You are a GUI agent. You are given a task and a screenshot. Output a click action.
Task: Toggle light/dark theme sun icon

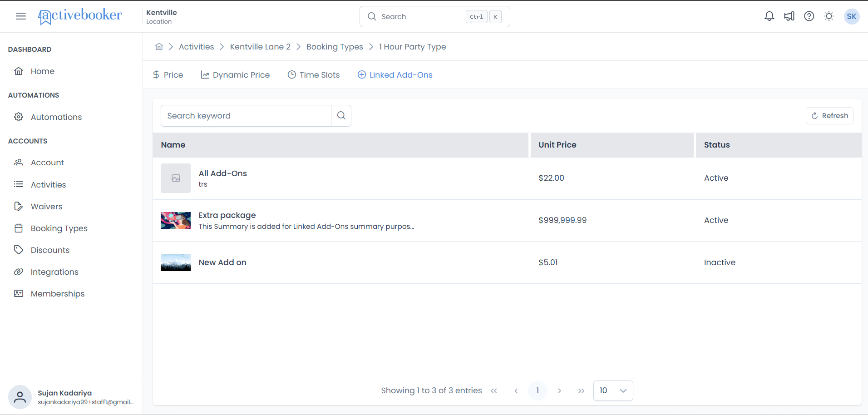click(829, 16)
